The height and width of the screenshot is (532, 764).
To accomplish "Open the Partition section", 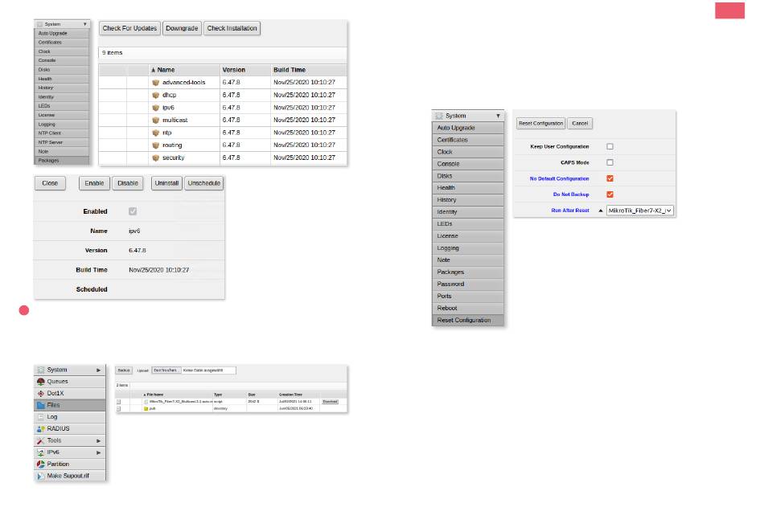I will pyautogui.click(x=57, y=464).
